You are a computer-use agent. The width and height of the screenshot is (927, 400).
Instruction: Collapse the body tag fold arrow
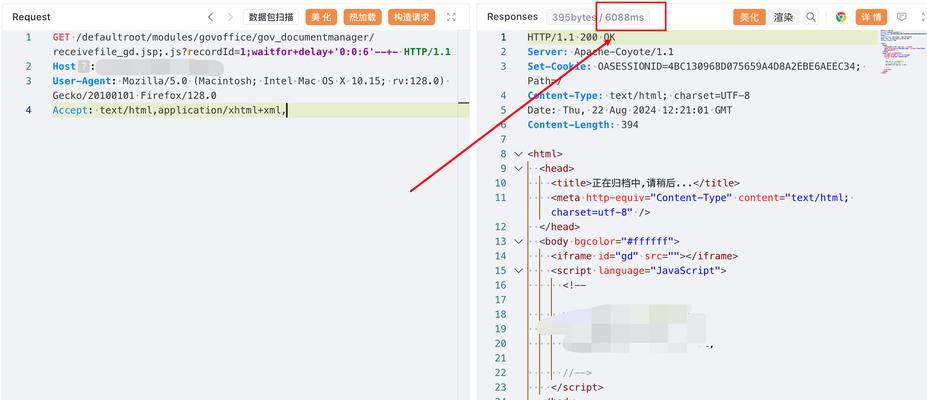pos(518,242)
